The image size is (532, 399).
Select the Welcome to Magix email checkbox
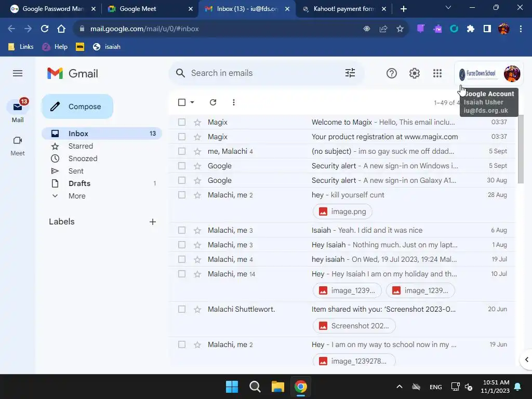[182, 122]
